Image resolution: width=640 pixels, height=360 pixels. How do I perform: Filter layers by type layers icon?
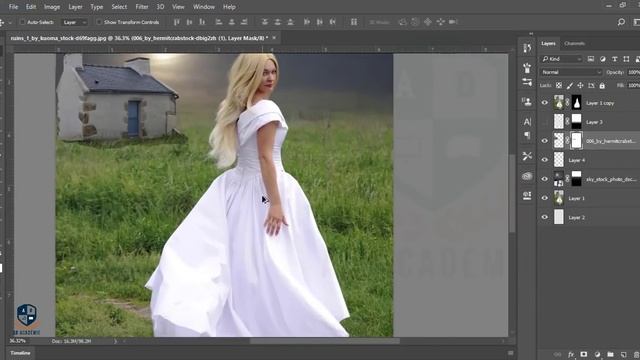pos(614,59)
